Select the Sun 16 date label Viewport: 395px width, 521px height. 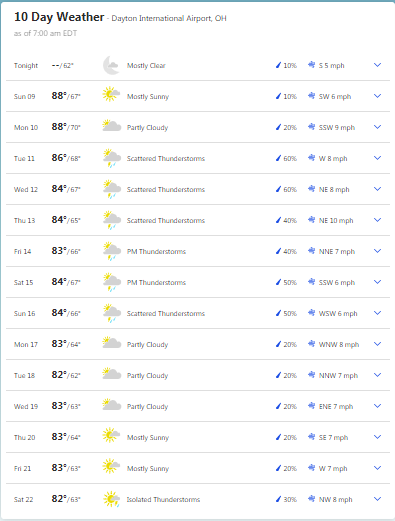(x=24, y=313)
